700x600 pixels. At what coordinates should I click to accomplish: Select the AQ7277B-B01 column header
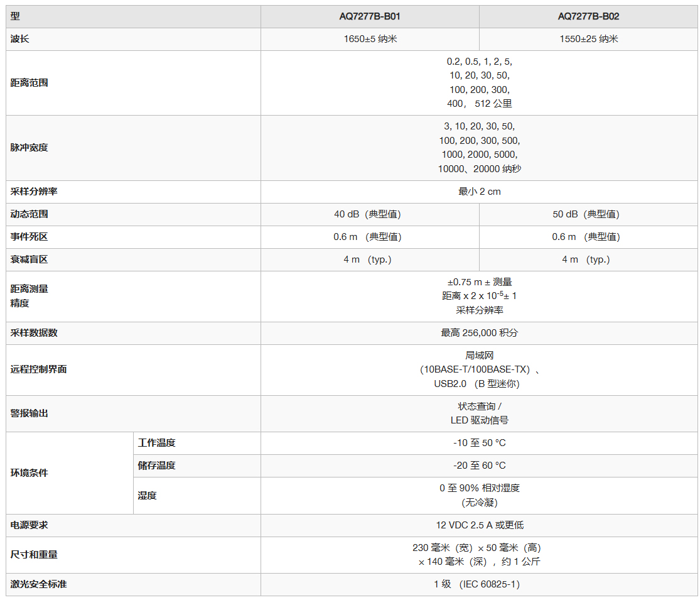[370, 16]
